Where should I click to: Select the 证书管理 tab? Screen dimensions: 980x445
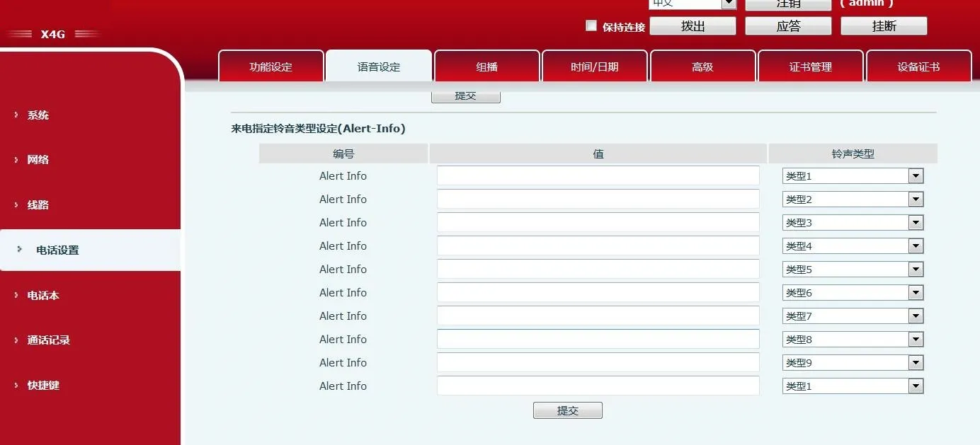tap(810, 65)
